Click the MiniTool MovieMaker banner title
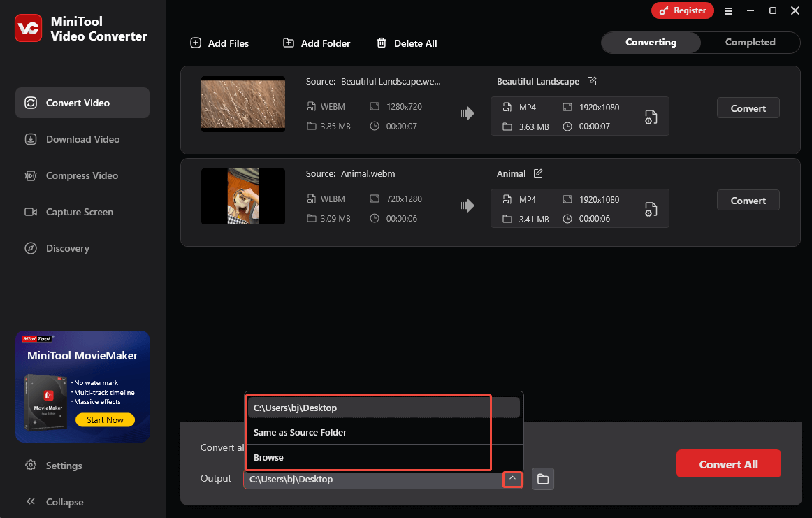 point(82,355)
